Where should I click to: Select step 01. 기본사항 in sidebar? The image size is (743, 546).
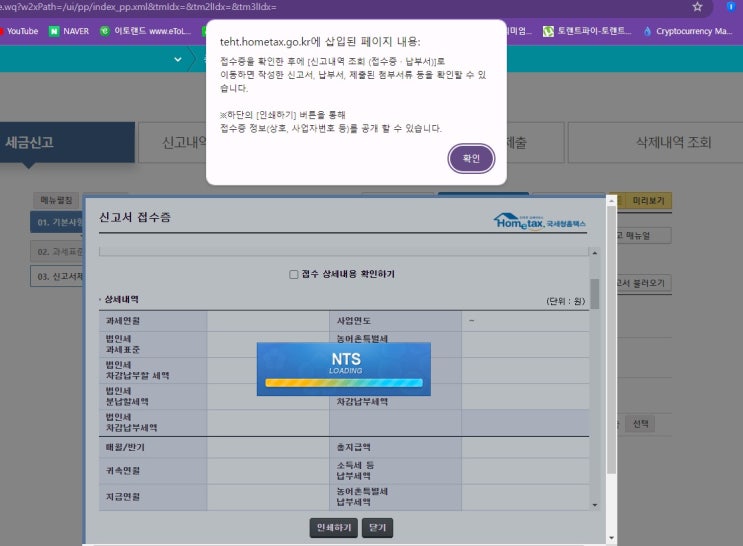[x=57, y=222]
